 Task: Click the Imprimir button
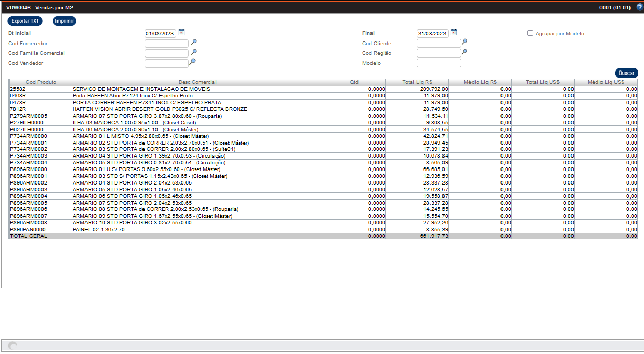pos(64,21)
